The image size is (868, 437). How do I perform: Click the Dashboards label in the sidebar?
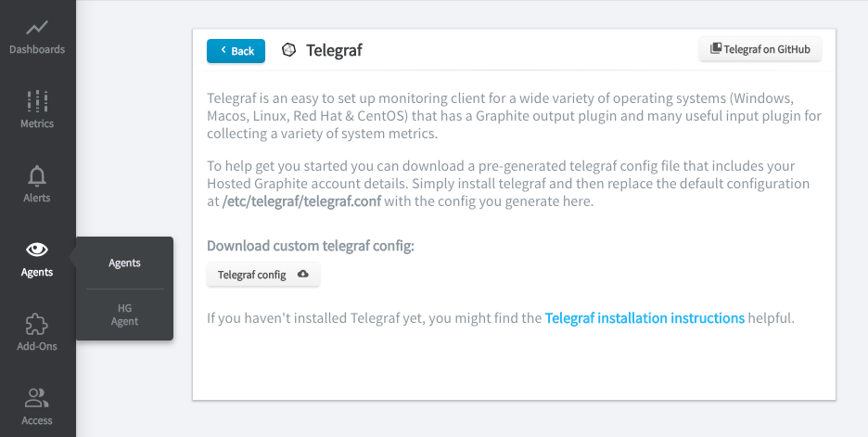[37, 49]
